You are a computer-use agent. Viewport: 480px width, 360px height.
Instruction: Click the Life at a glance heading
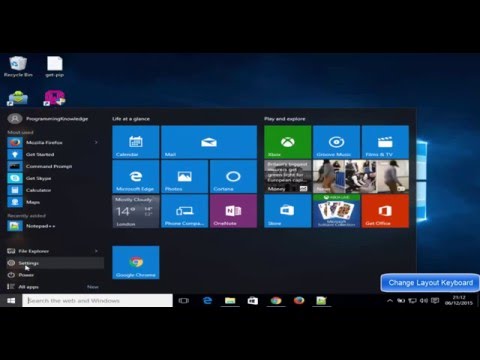[131, 119]
